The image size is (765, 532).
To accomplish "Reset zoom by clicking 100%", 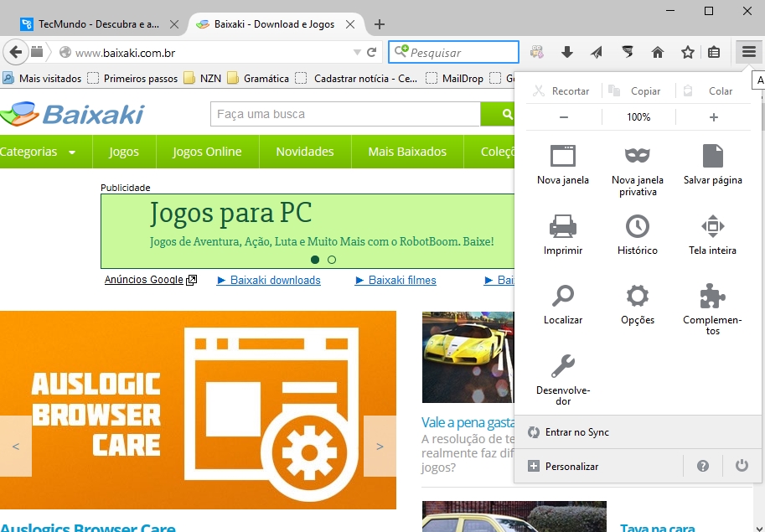I will [638, 117].
